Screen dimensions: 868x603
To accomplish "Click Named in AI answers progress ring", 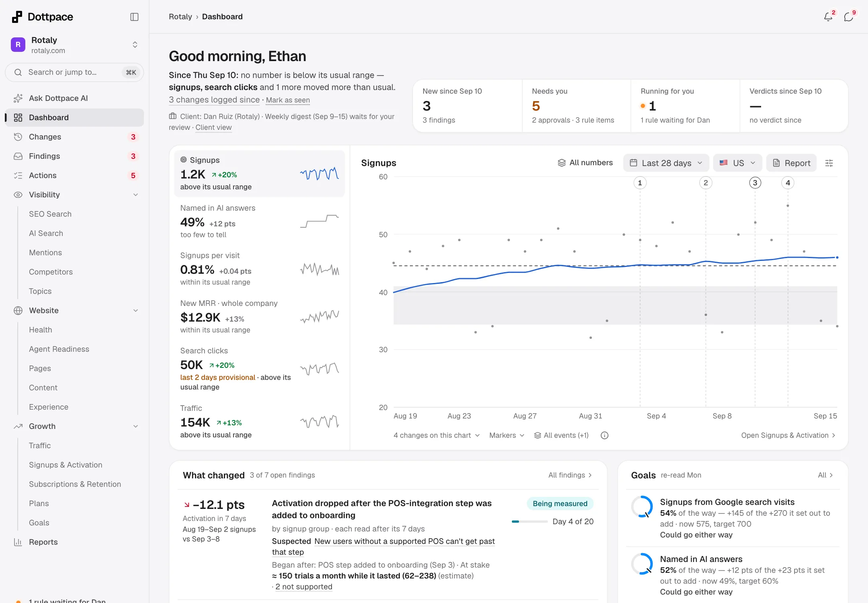I will [642, 564].
